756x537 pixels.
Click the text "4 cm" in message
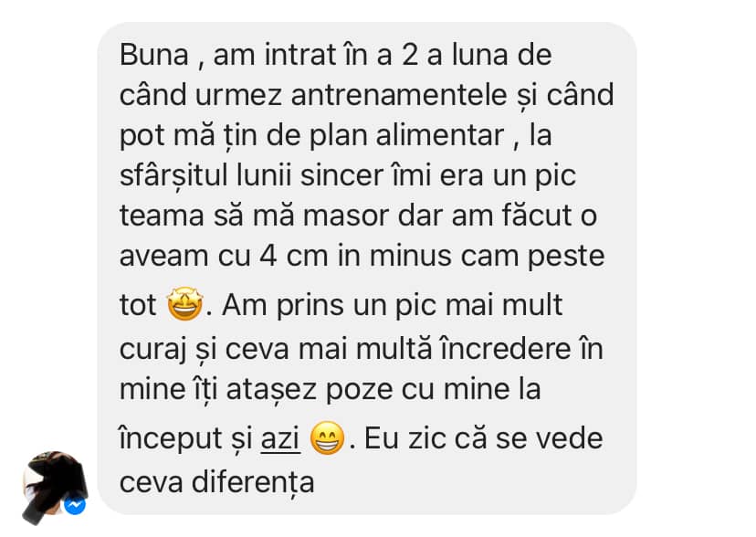pos(294,256)
